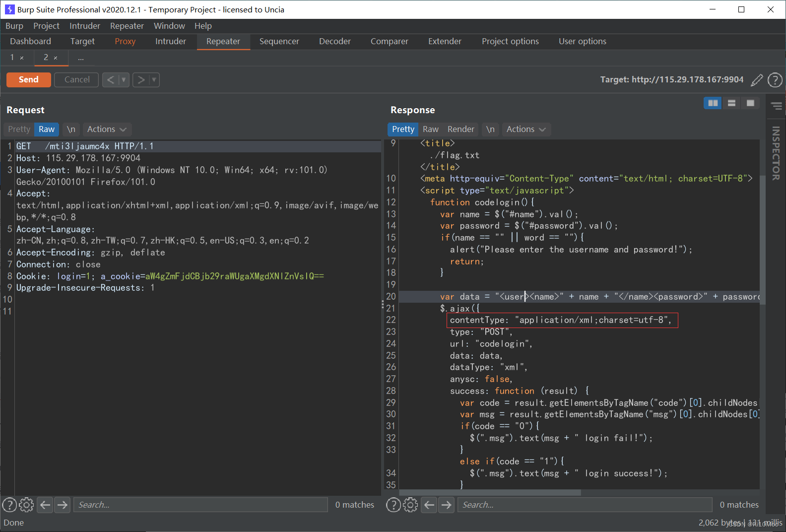This screenshot has height=532, width=786.
Task: Open request search settings gear
Action: point(26,505)
